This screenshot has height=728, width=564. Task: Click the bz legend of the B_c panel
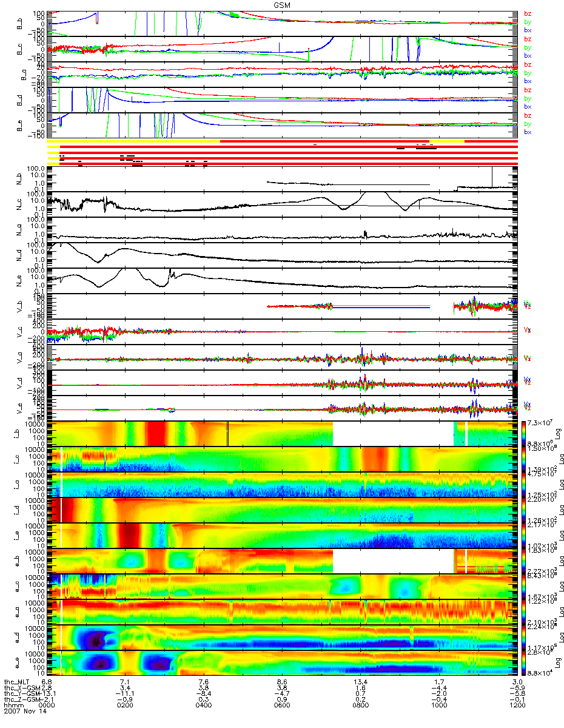(x=528, y=39)
